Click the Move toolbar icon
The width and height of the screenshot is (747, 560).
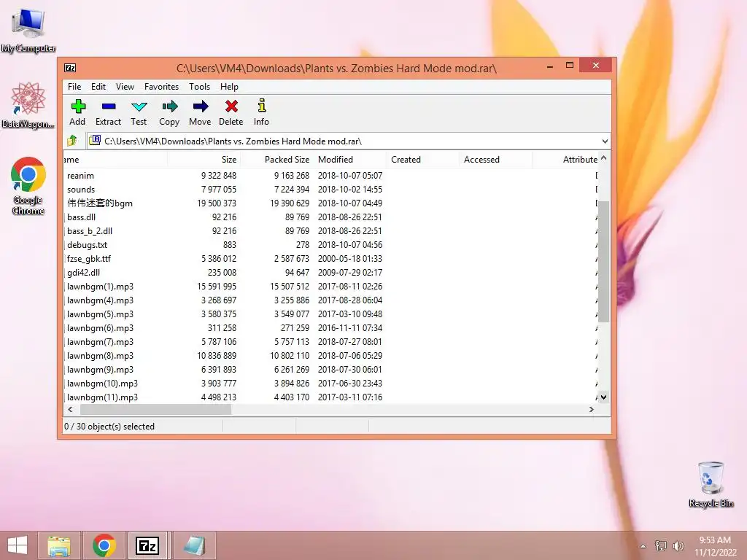201,106
